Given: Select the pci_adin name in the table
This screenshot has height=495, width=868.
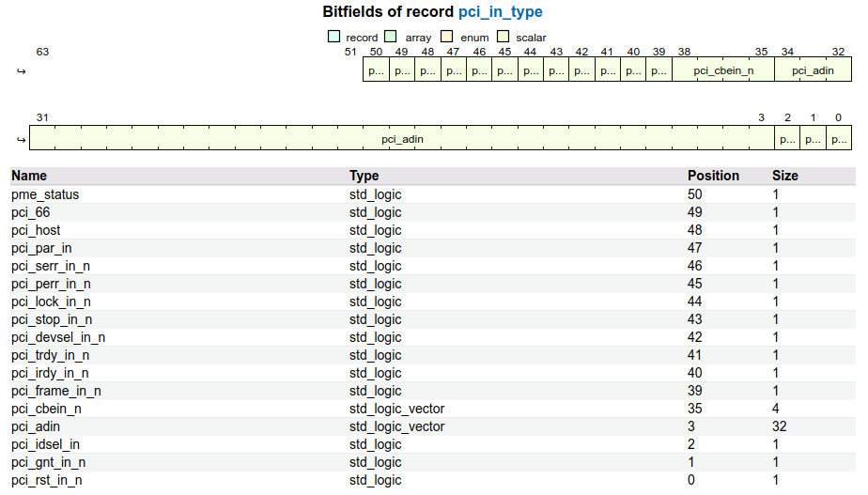Looking at the screenshot, I should click(36, 426).
